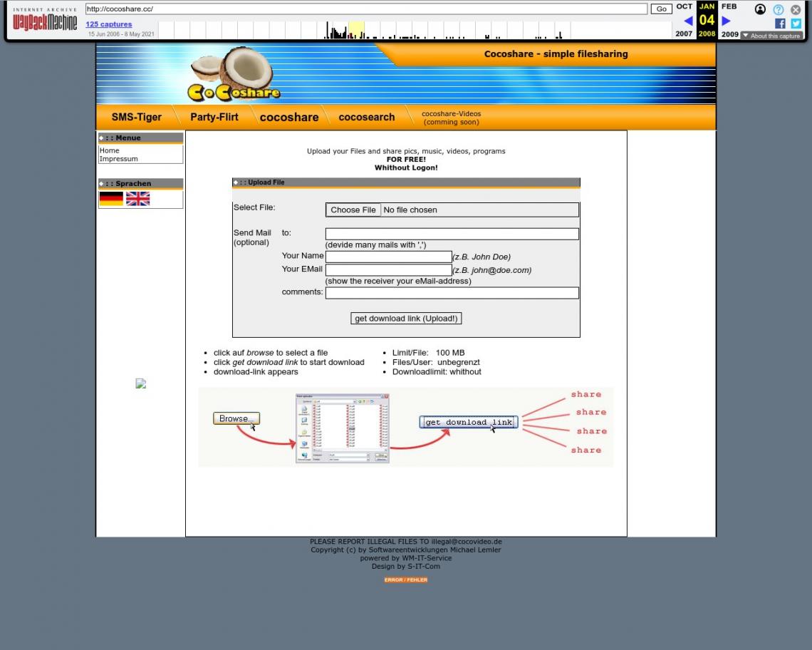
Task: Click get download link (Upload!) button
Action: [406, 319]
